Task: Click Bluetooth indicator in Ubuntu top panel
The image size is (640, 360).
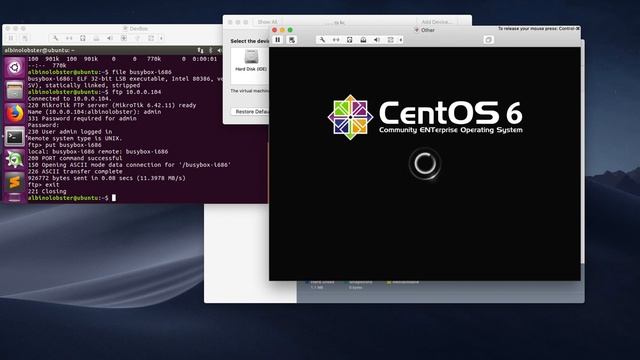Action: click(211, 50)
